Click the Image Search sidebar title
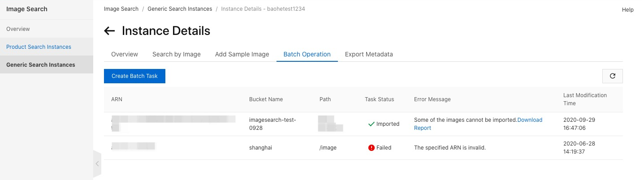644x180 pixels. (27, 9)
